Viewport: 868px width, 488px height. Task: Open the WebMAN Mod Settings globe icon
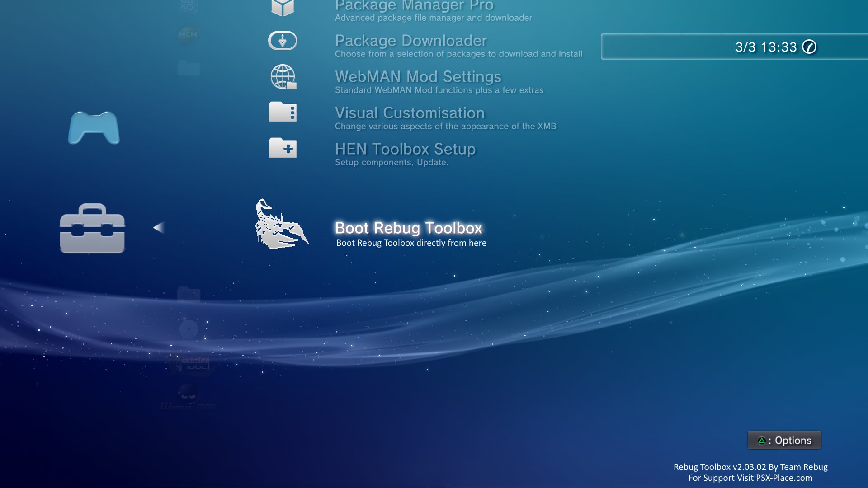(283, 77)
